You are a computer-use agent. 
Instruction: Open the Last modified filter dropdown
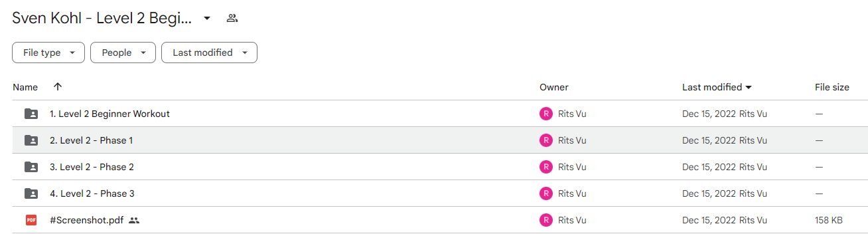pos(209,53)
